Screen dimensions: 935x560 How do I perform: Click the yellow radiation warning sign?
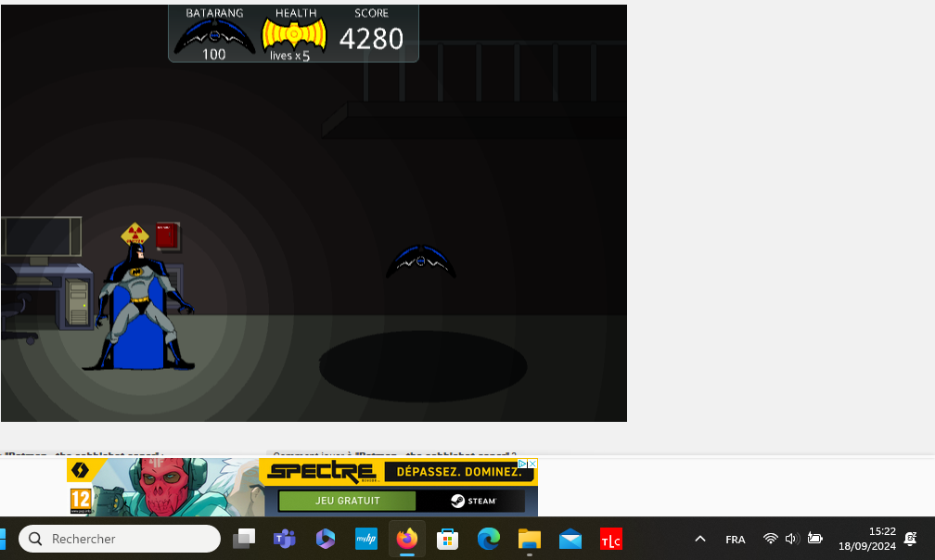tap(134, 233)
